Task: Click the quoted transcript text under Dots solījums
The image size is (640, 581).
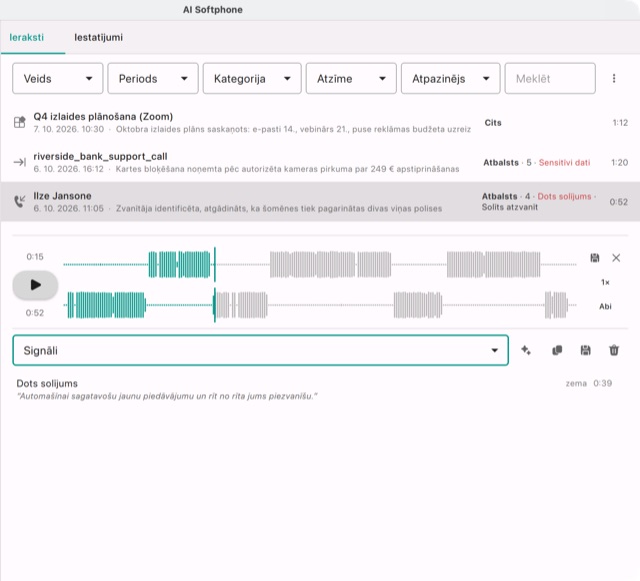Action: (167, 396)
